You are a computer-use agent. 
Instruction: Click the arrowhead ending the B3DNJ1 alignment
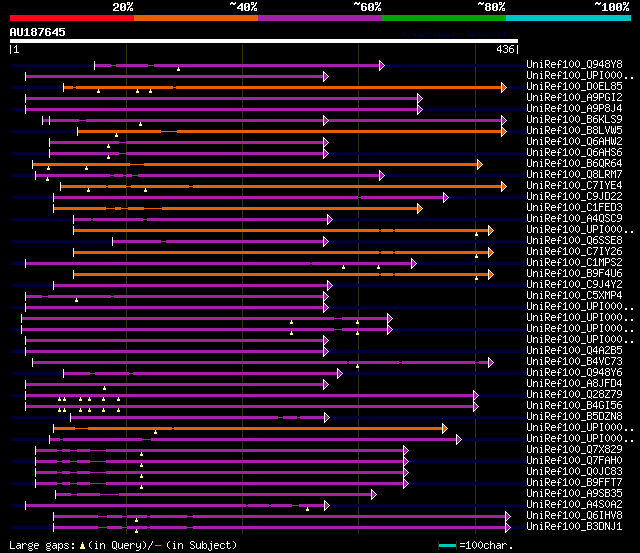pos(508,528)
